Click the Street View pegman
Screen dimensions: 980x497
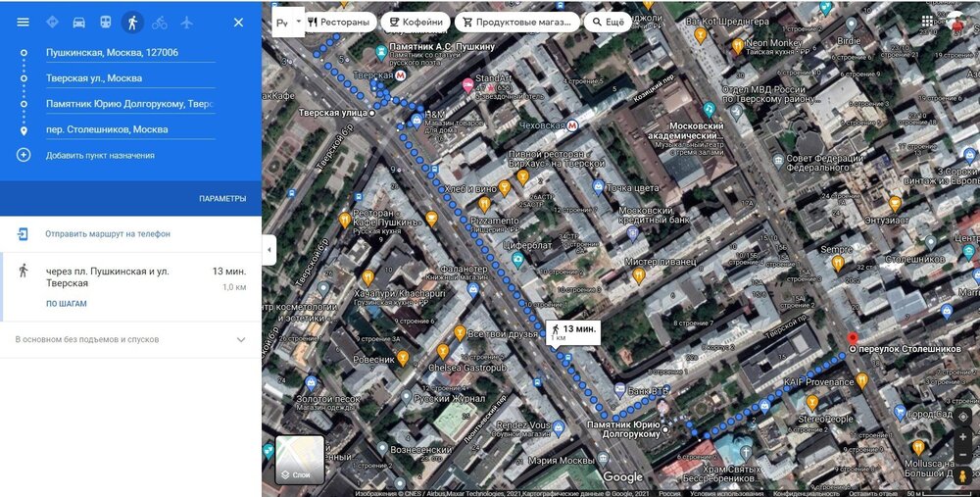[963, 476]
